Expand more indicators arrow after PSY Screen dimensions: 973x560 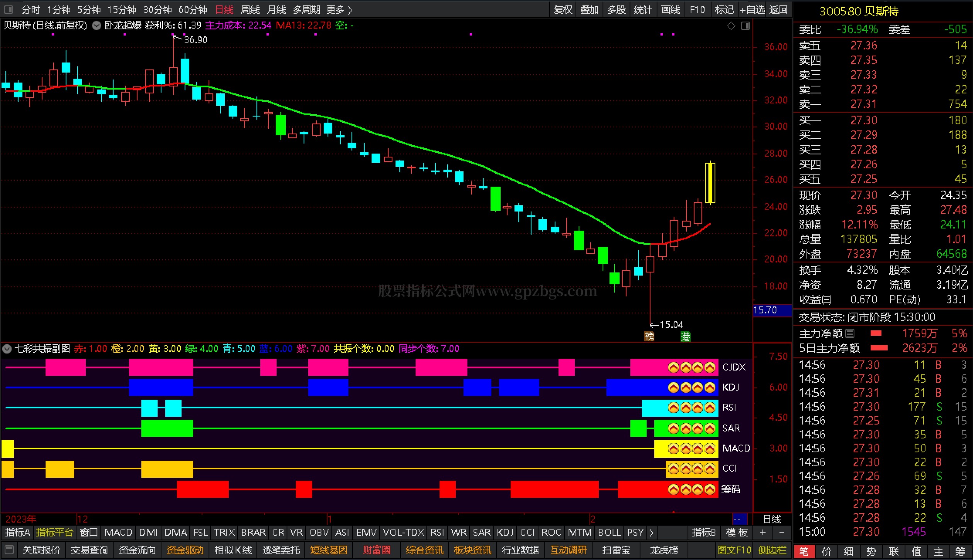point(651,533)
